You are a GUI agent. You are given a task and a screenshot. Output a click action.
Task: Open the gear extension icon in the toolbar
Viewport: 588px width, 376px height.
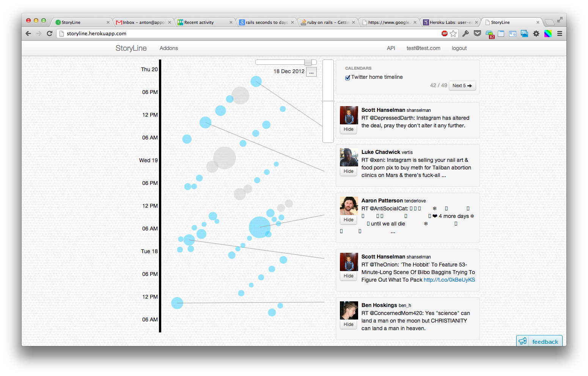click(x=536, y=33)
